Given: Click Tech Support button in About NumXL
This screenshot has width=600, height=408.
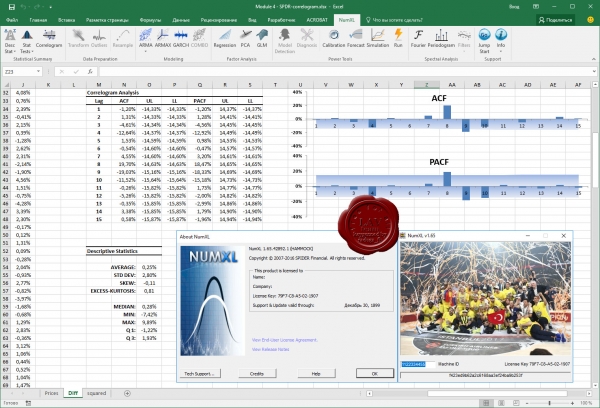Looking at the screenshot, I should [200, 374].
